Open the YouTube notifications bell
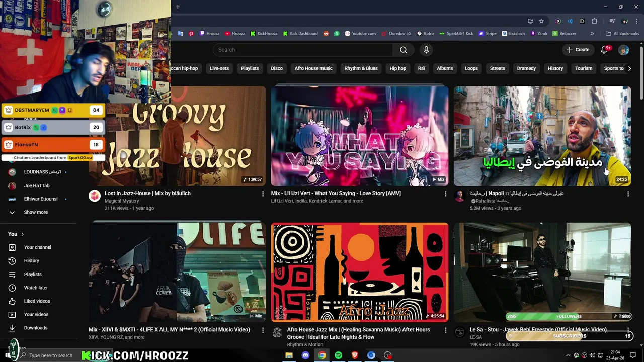The image size is (644, 362). pyautogui.click(x=605, y=50)
